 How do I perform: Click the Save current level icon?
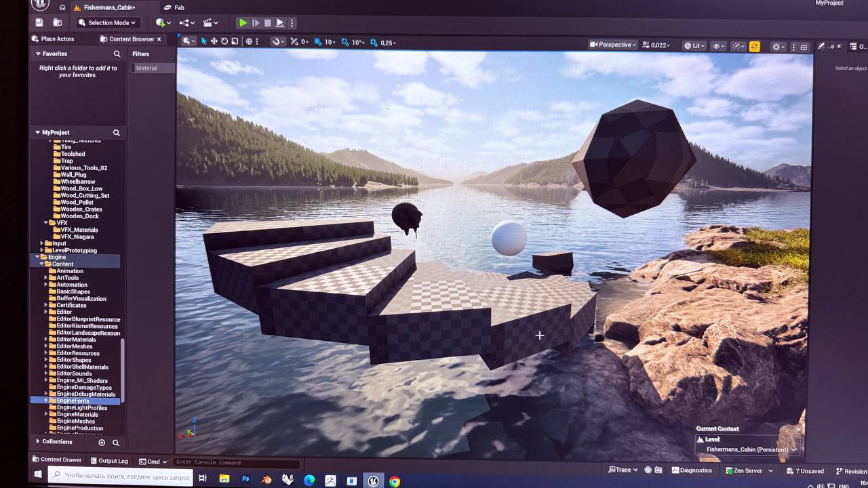(x=39, y=22)
